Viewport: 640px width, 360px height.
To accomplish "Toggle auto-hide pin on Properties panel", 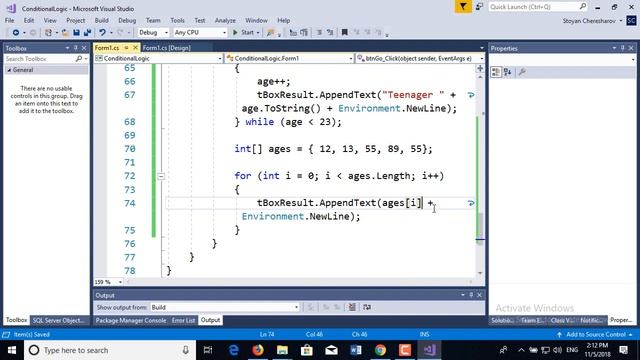I will pos(622,48).
